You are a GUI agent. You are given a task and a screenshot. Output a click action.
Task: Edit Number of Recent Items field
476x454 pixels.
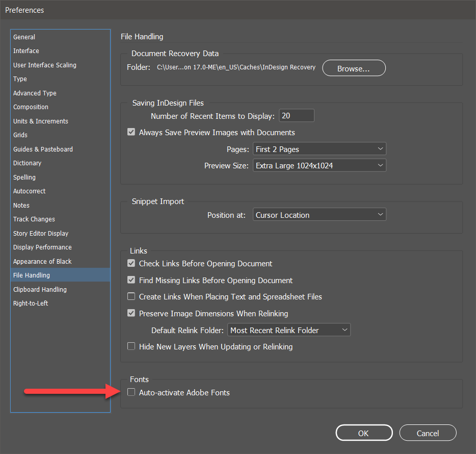(x=297, y=115)
